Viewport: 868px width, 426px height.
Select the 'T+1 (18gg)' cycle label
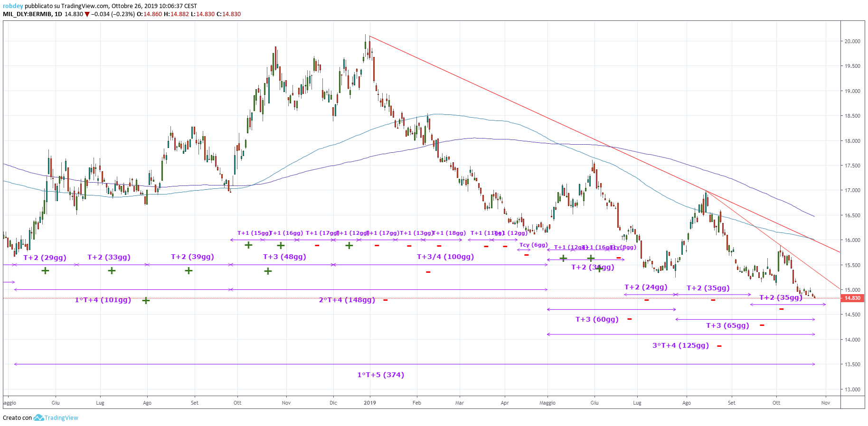[449, 233]
